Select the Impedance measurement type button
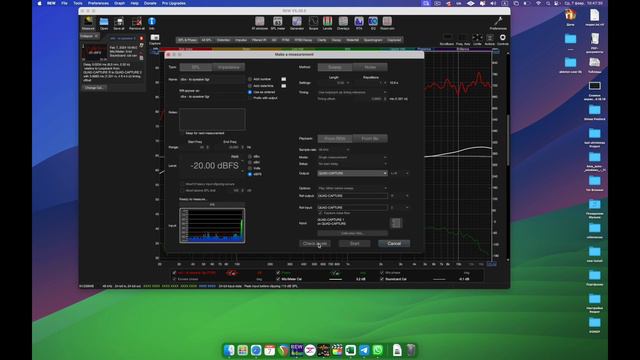Image resolution: width=640 pixels, height=360 pixels. (229, 67)
